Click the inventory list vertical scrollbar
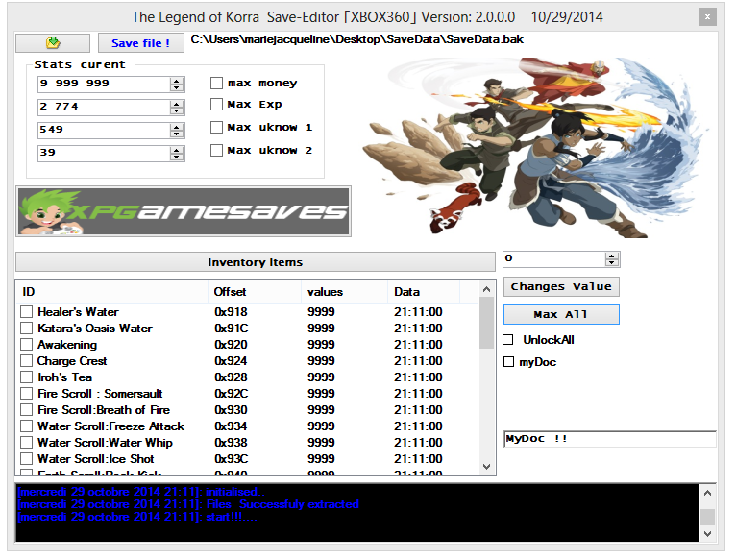Image resolution: width=736 pixels, height=560 pixels. click(x=486, y=384)
